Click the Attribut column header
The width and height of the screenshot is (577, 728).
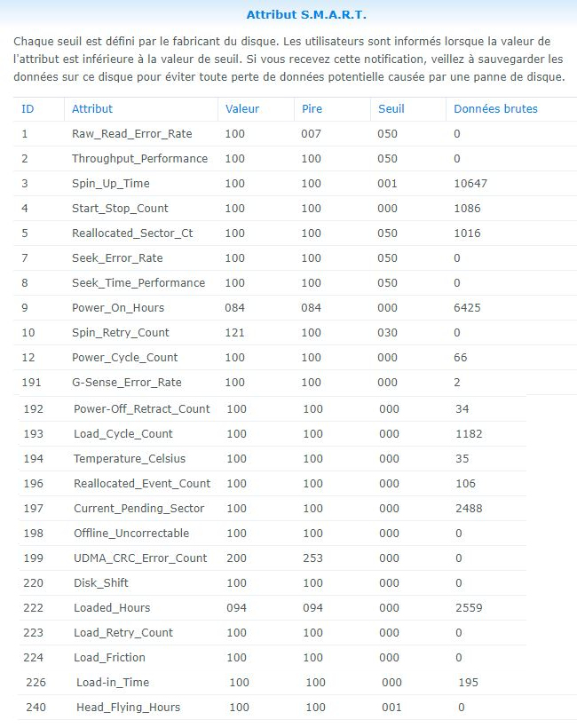point(92,108)
